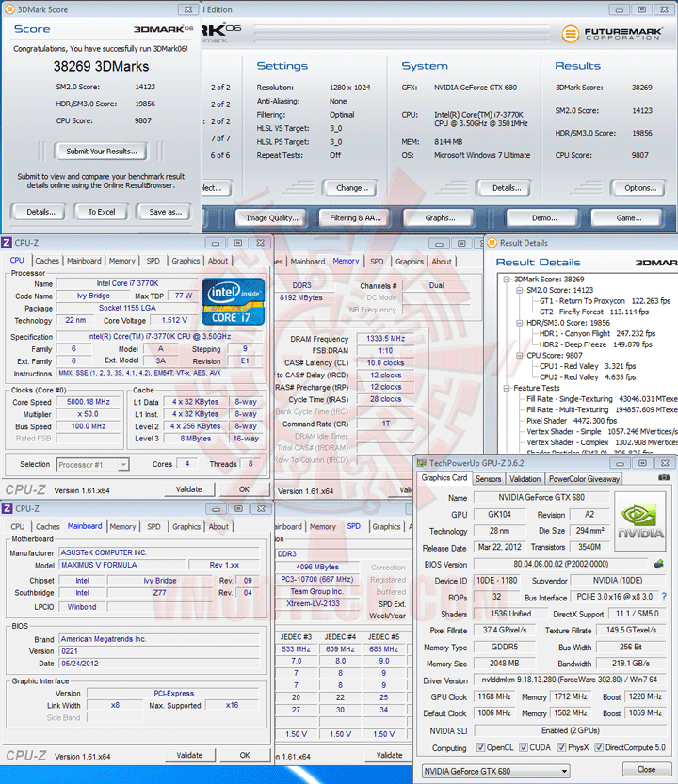The image size is (678, 784).
Task: Click the GPU-Z screenshot camera icon
Action: pyautogui.click(x=664, y=477)
